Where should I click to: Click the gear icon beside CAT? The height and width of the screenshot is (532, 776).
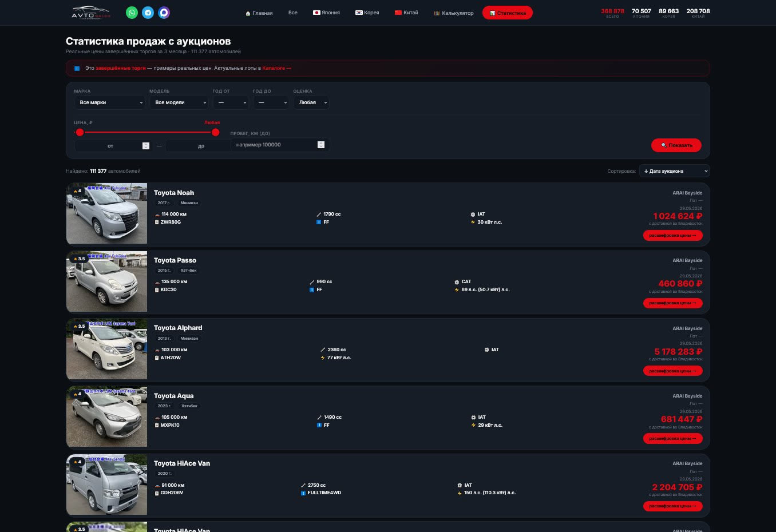pyautogui.click(x=457, y=282)
